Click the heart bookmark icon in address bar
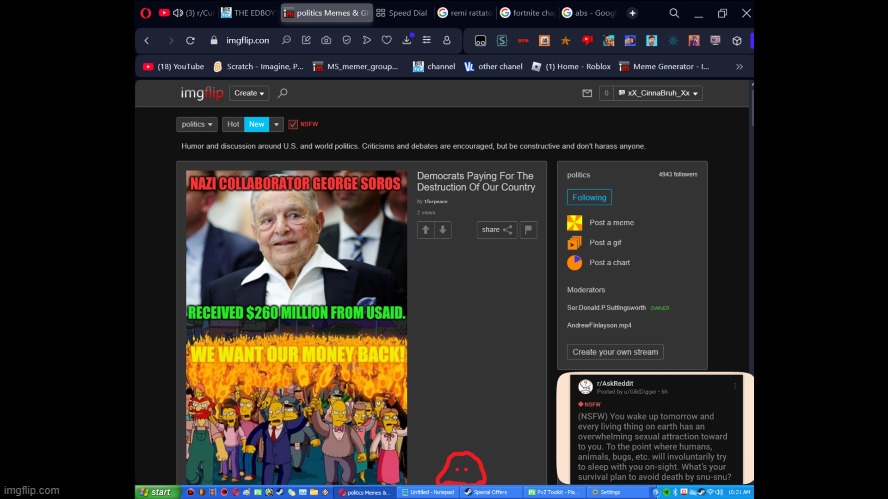888x499 pixels. coord(386,40)
